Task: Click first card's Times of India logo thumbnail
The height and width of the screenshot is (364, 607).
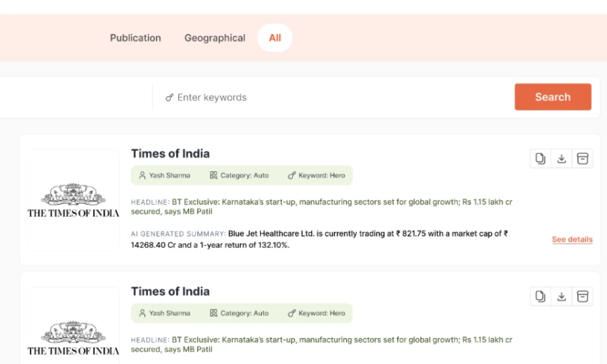Action: [x=73, y=199]
